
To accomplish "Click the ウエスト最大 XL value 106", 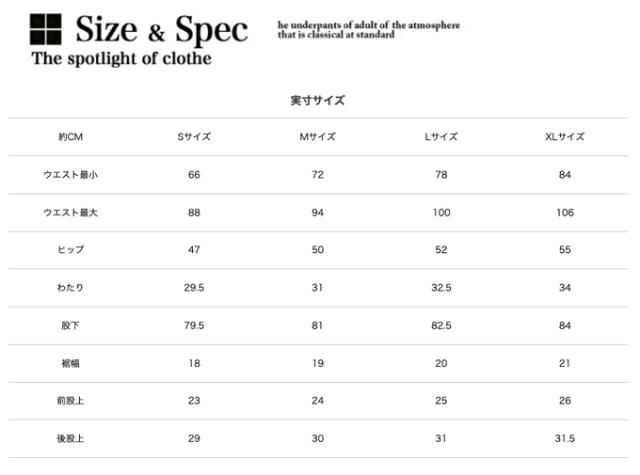I will pyautogui.click(x=565, y=213).
